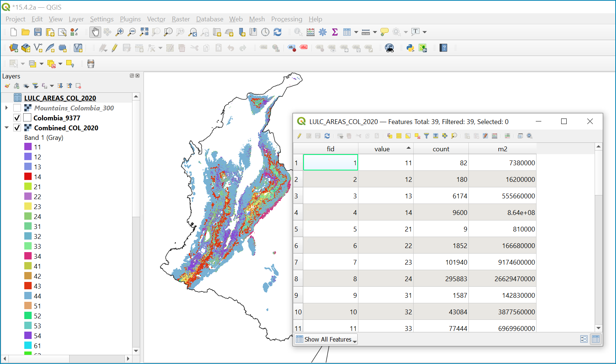Refresh the map canvas
The width and height of the screenshot is (616, 364).
(277, 32)
